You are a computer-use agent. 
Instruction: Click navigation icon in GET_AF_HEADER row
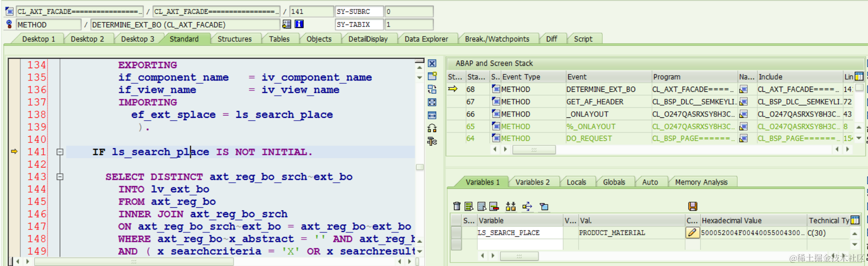click(743, 101)
